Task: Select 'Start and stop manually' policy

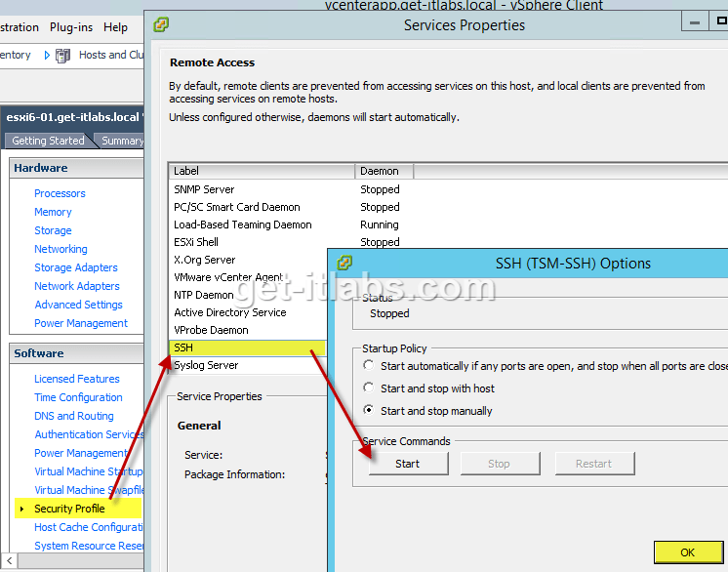Action: click(368, 410)
